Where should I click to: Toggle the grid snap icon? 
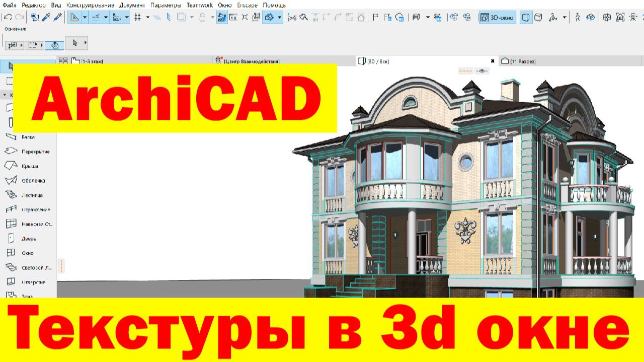click(137, 17)
